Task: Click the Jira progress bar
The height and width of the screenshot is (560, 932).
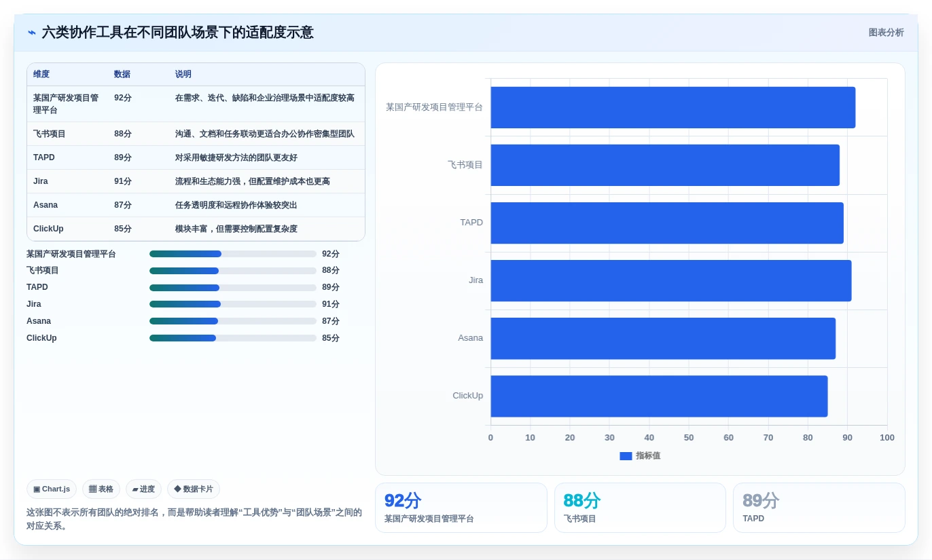Action: [233, 304]
